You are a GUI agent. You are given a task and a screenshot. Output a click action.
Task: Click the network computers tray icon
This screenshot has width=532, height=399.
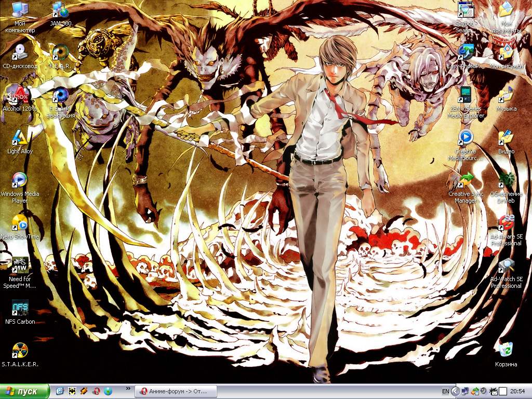coord(465,392)
